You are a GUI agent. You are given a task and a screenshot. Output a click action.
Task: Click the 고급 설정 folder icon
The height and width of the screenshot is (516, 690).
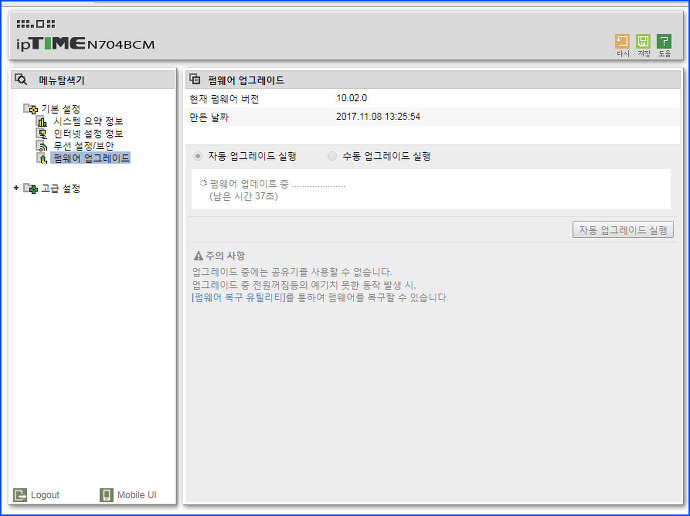point(31,188)
